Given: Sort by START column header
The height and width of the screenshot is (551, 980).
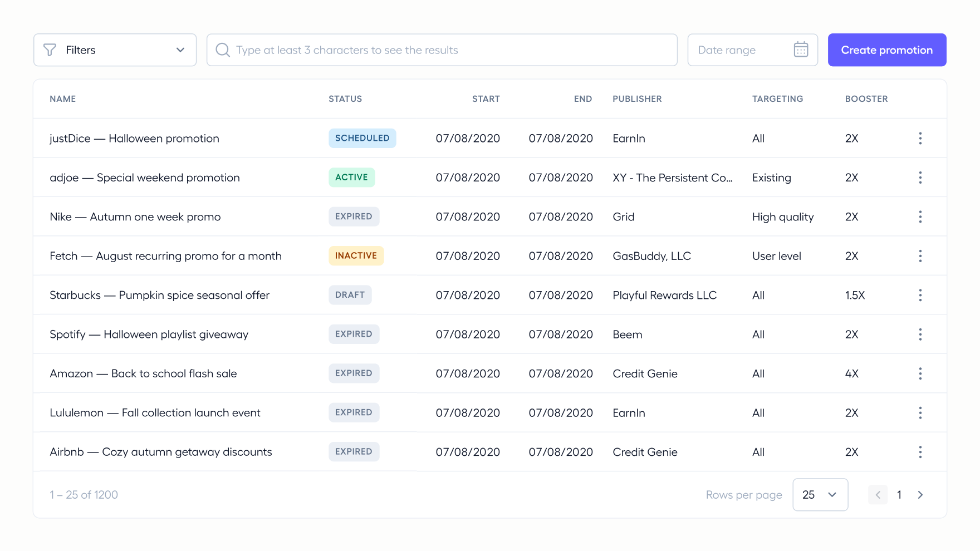Looking at the screenshot, I should click(x=486, y=99).
